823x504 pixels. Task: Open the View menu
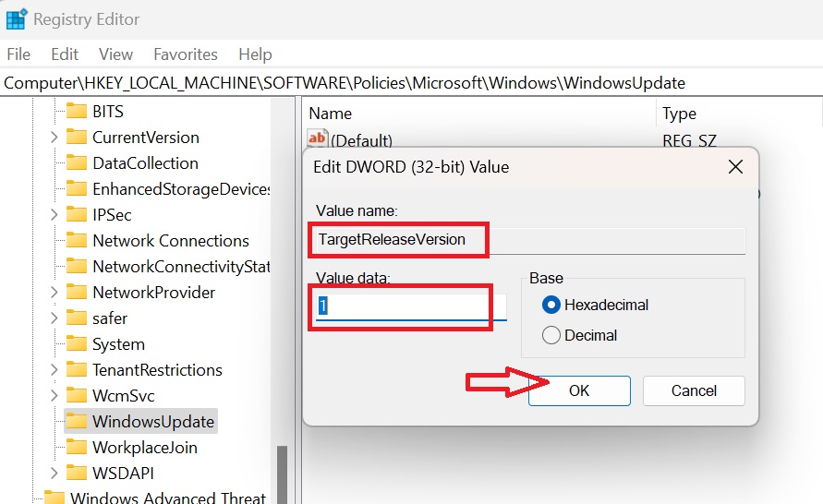tap(115, 54)
